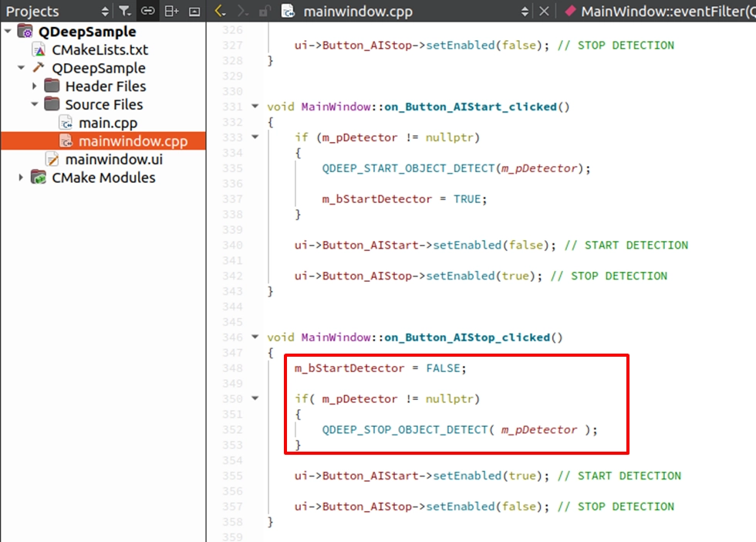The width and height of the screenshot is (756, 542).
Task: Click the CMakeLists.txt file icon
Action: (39, 49)
